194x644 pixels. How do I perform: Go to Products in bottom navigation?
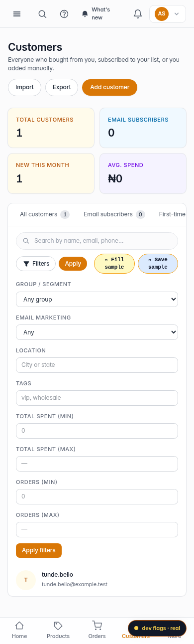coord(58,630)
